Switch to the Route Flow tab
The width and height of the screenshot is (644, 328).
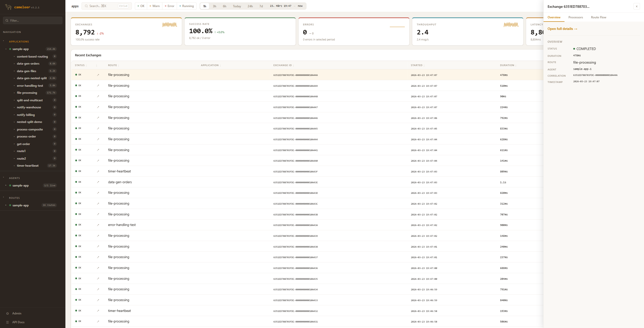598,17
